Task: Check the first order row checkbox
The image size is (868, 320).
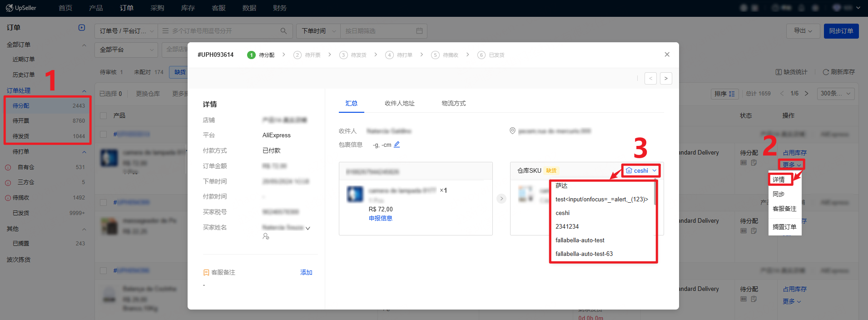Action: pos(104,135)
